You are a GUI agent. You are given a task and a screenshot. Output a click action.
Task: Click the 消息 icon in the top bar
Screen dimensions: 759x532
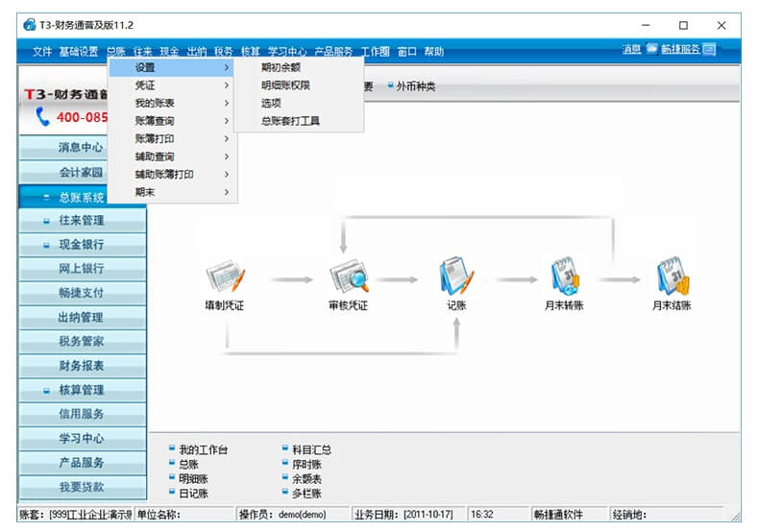pos(651,50)
